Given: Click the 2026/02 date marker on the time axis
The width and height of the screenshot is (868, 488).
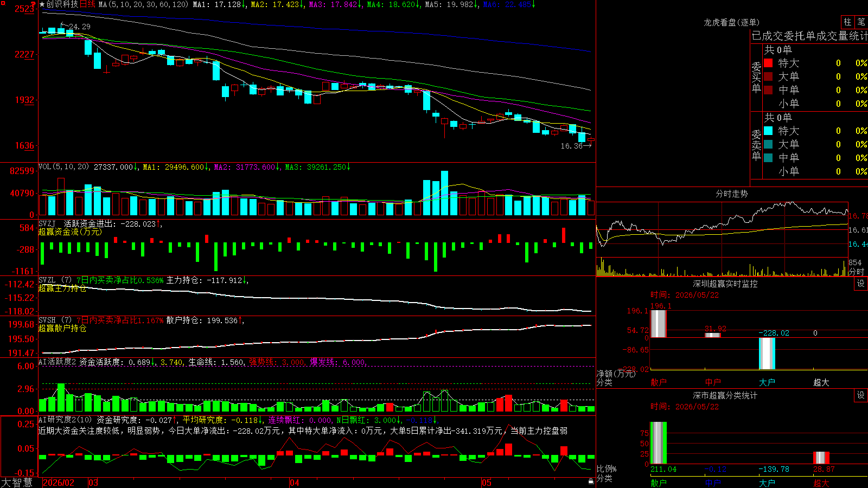Looking at the screenshot, I should click(x=59, y=483).
